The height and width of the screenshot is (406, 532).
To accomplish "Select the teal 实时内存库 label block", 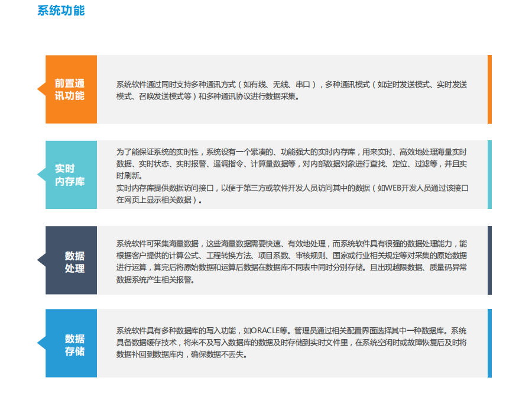I will 71,175.
